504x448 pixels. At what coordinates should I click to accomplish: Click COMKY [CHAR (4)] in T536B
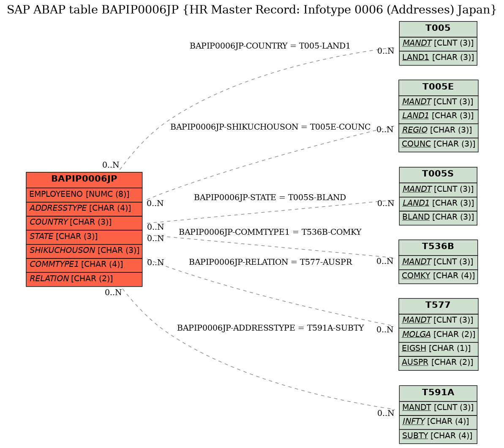point(438,276)
